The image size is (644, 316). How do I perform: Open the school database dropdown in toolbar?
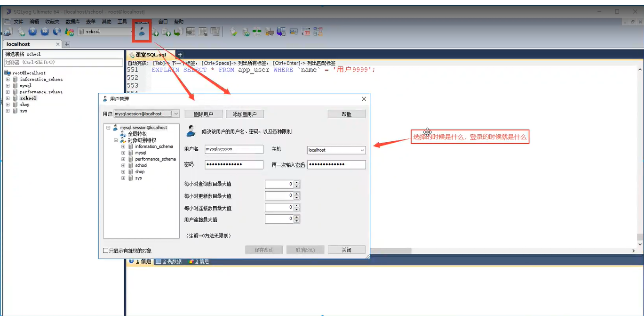tap(132, 32)
